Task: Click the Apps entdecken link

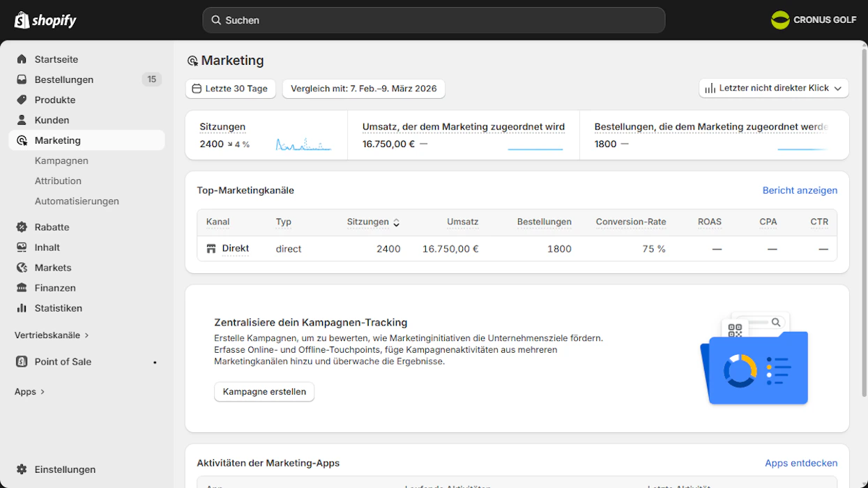Action: [x=801, y=463]
